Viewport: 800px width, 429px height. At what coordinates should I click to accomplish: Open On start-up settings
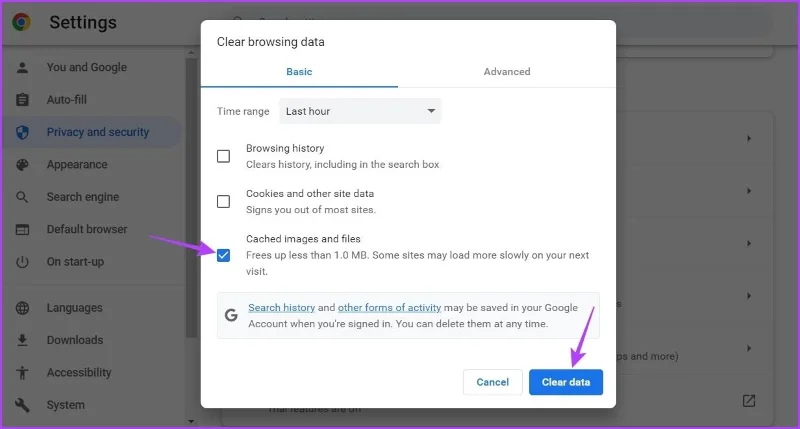tap(76, 262)
